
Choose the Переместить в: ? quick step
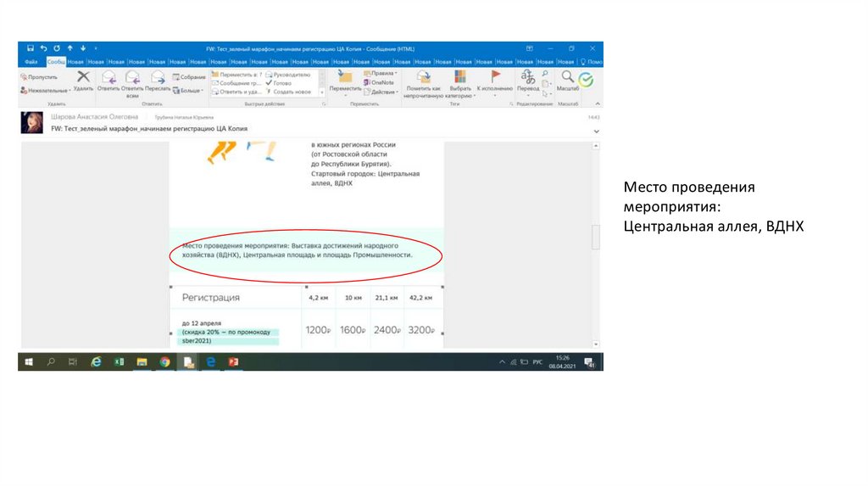point(237,75)
